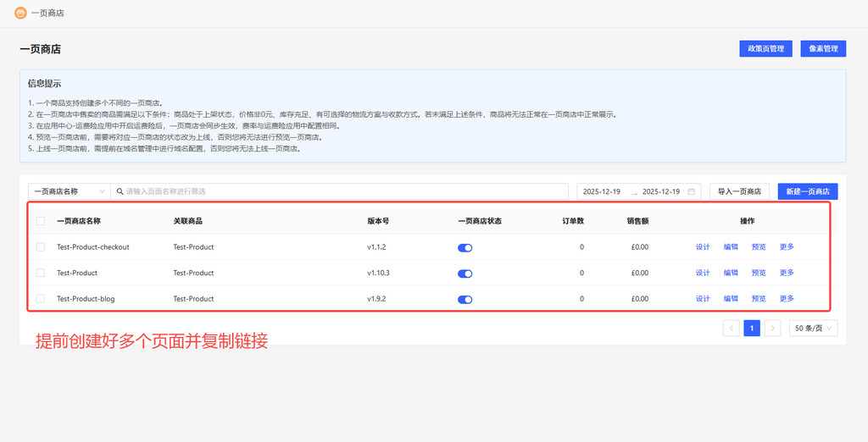Disable Test-Product-blog store status switch
The height and width of the screenshot is (442, 868).
465,299
